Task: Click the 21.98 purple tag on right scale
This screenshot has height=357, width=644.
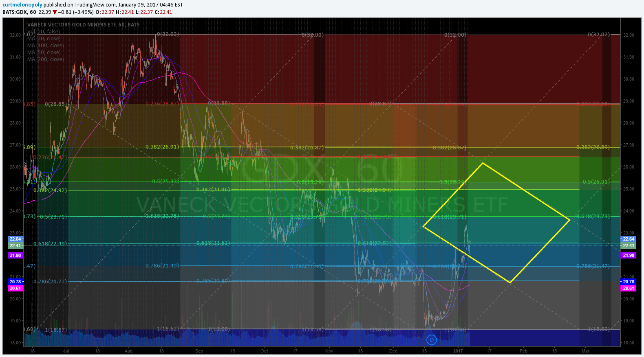Action: pos(628,255)
